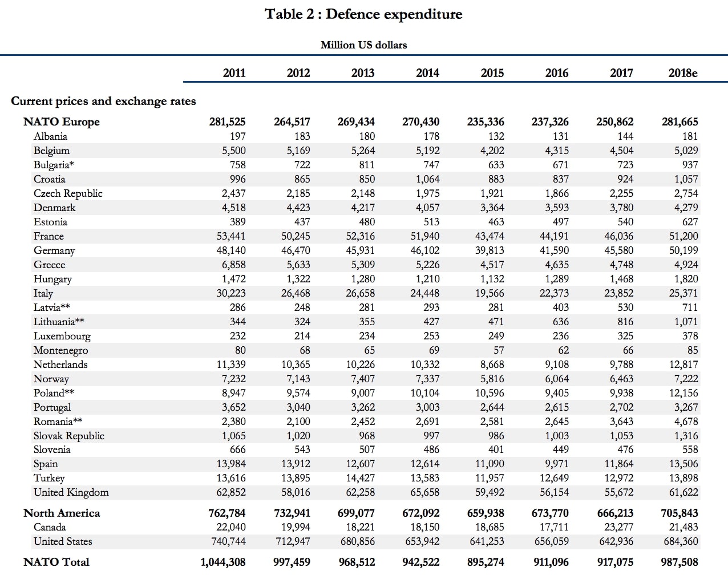
Task: Click NATO Total 2011 value 1,044,308
Action: (x=223, y=562)
